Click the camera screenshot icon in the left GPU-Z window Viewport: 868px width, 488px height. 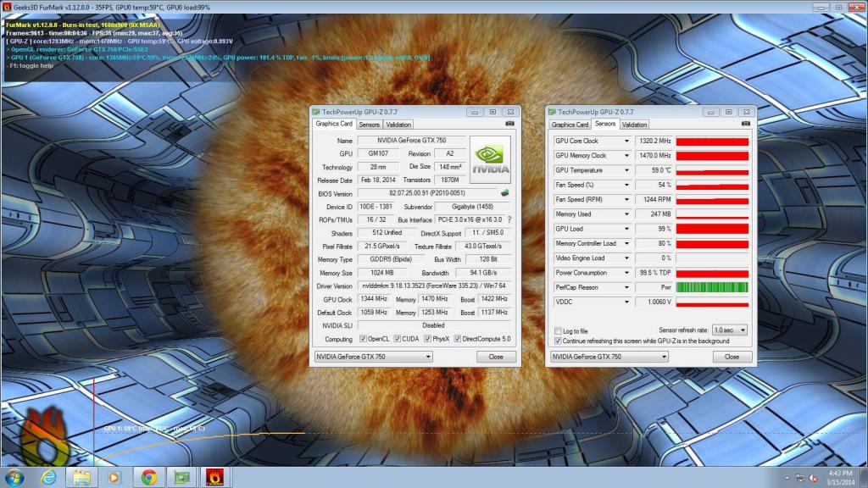[509, 124]
